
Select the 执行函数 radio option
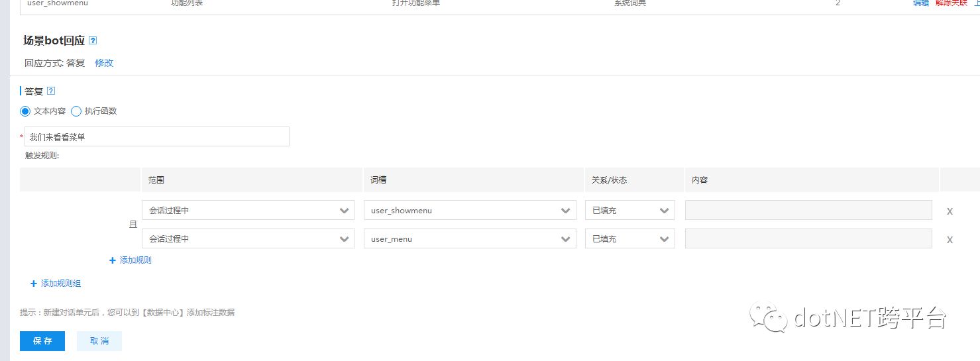[76, 111]
